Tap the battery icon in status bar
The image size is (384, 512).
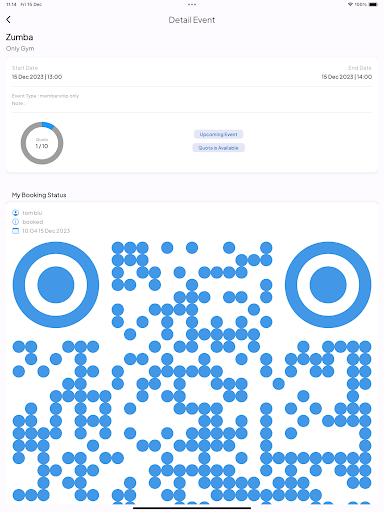[x=374, y=4]
